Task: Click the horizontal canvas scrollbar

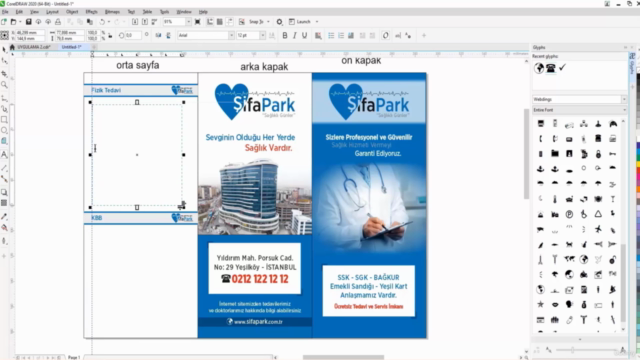Action: click(x=343, y=357)
